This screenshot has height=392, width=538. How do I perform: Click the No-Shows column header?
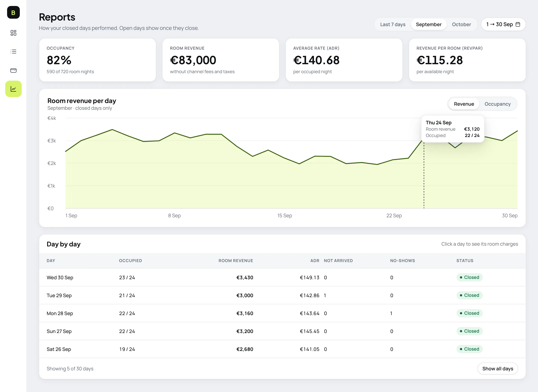pos(402,261)
